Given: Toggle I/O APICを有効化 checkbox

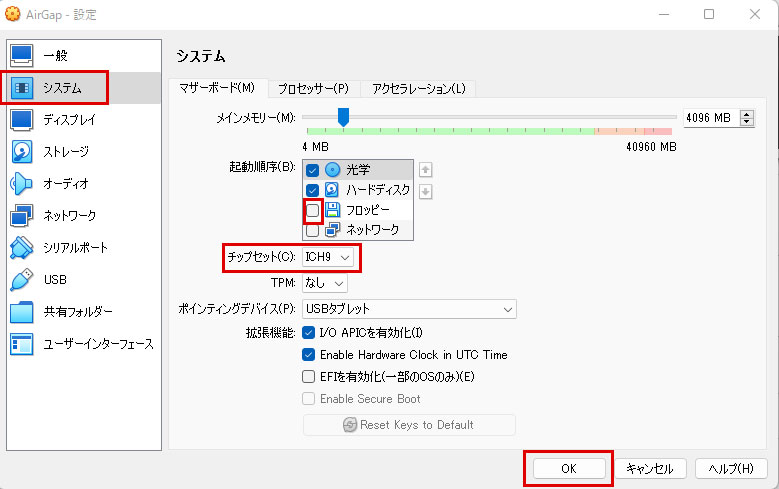Looking at the screenshot, I should coord(309,332).
